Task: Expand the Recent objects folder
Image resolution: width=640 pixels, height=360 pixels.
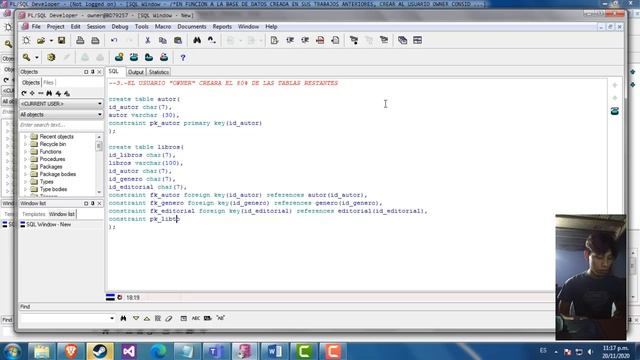Action: 25,137
